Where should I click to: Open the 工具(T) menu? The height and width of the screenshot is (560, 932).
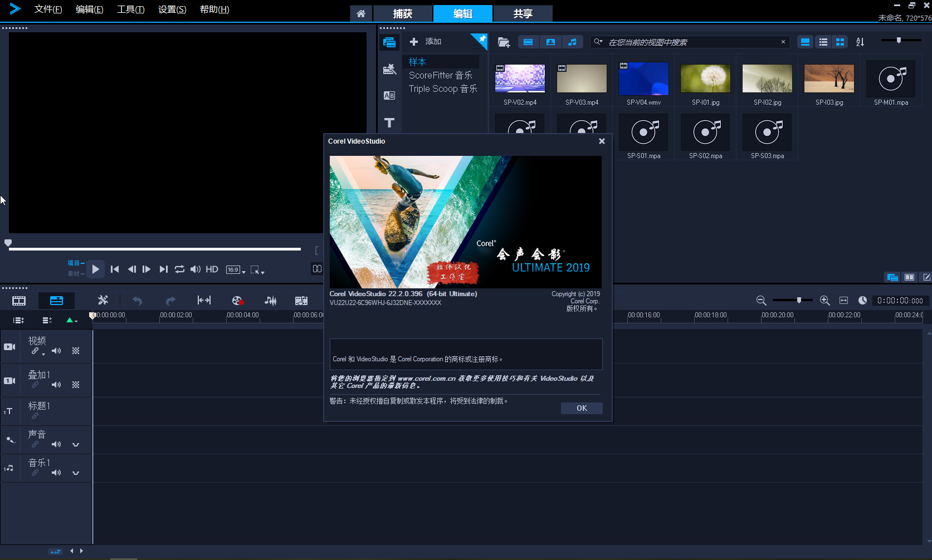[x=130, y=9]
